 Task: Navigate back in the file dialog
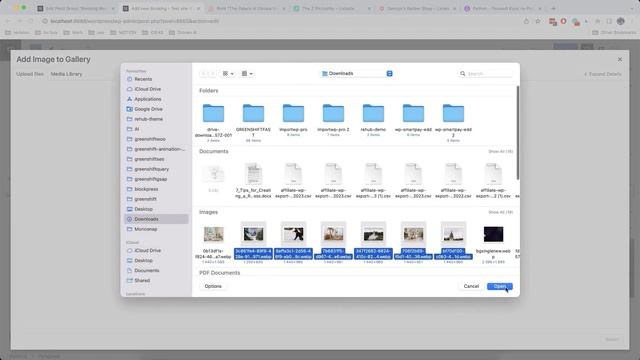pos(204,73)
